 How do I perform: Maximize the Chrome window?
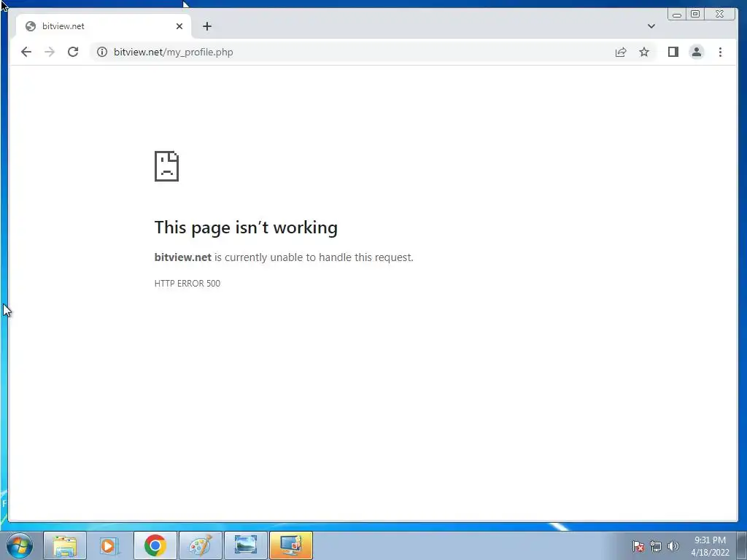[695, 15]
